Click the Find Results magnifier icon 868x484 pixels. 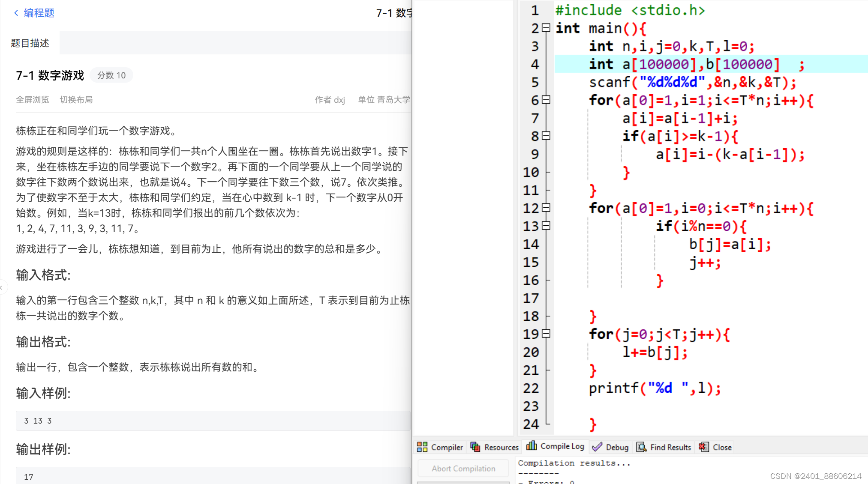pyautogui.click(x=642, y=447)
